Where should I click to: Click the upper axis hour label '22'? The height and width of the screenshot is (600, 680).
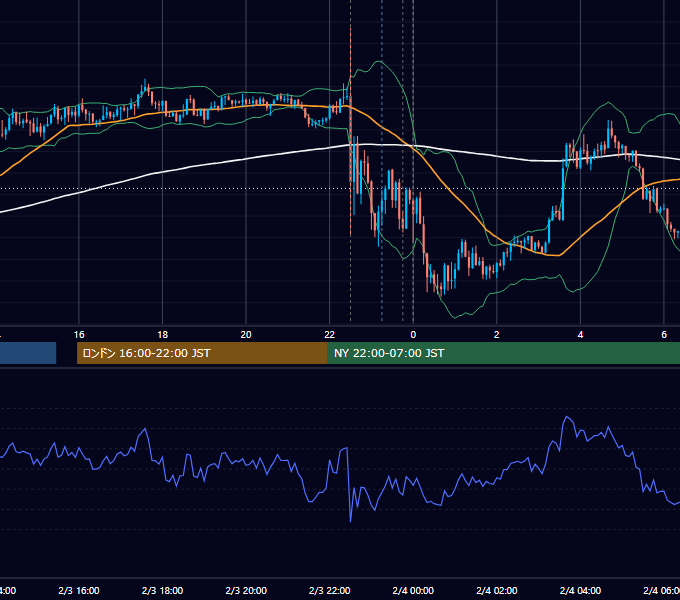330,335
